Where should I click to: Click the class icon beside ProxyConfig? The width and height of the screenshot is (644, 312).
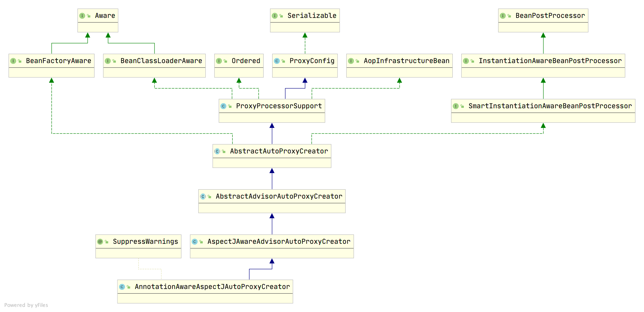coord(276,61)
